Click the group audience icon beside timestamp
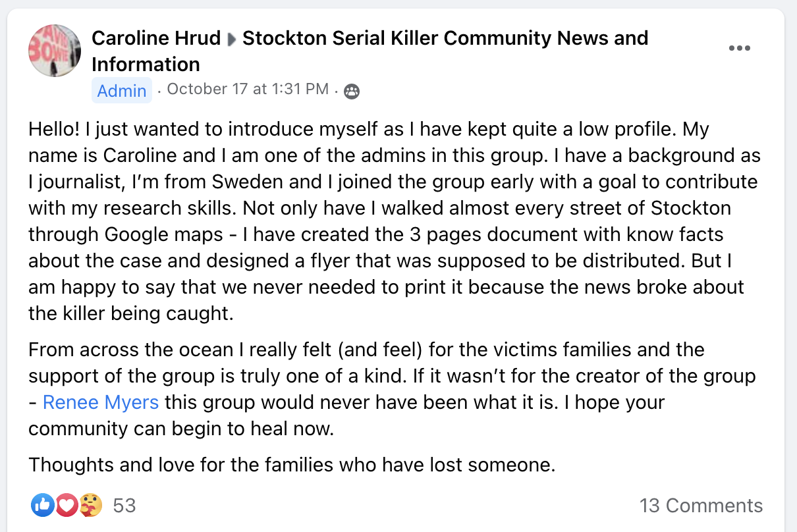 [x=352, y=92]
